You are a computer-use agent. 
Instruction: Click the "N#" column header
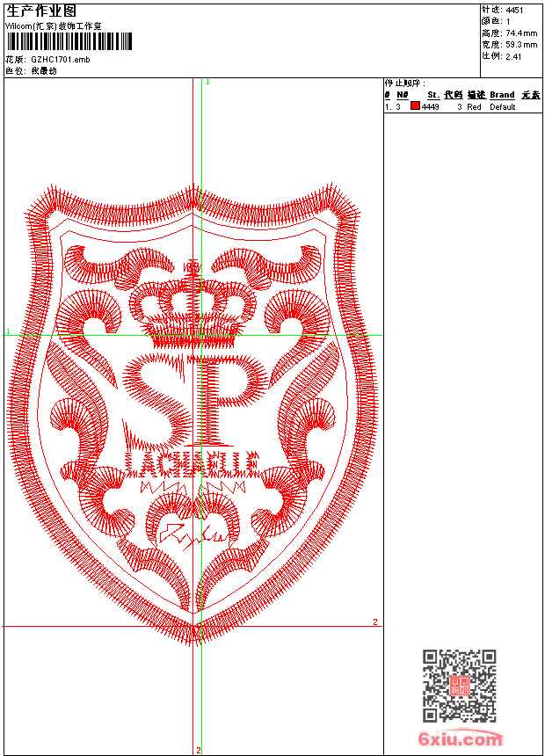tap(403, 95)
